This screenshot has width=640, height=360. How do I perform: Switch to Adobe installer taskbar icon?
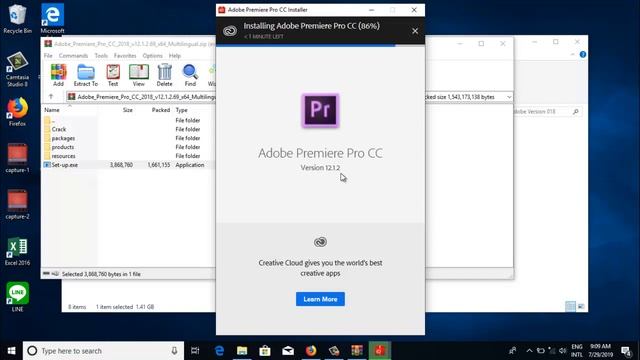coord(380,351)
